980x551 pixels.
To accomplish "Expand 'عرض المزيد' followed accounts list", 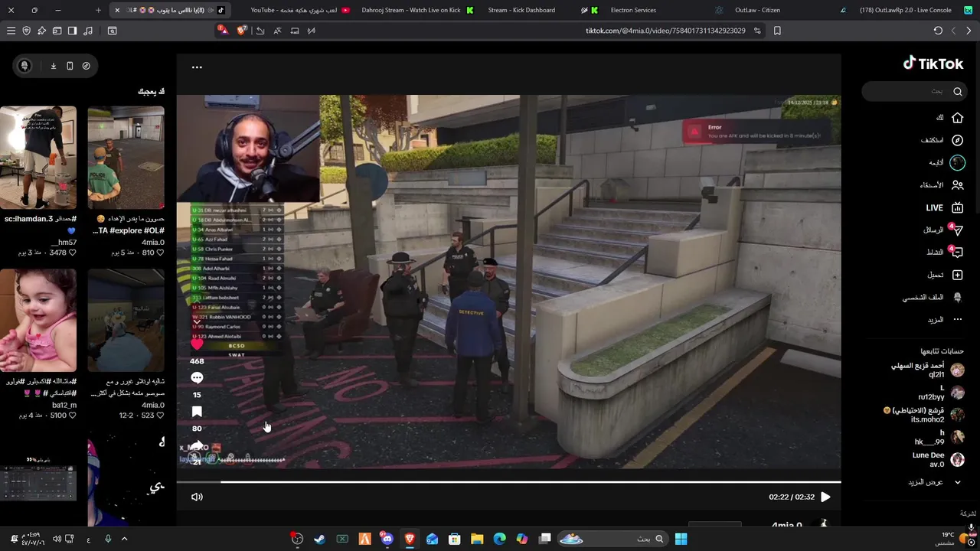I will tap(935, 482).
